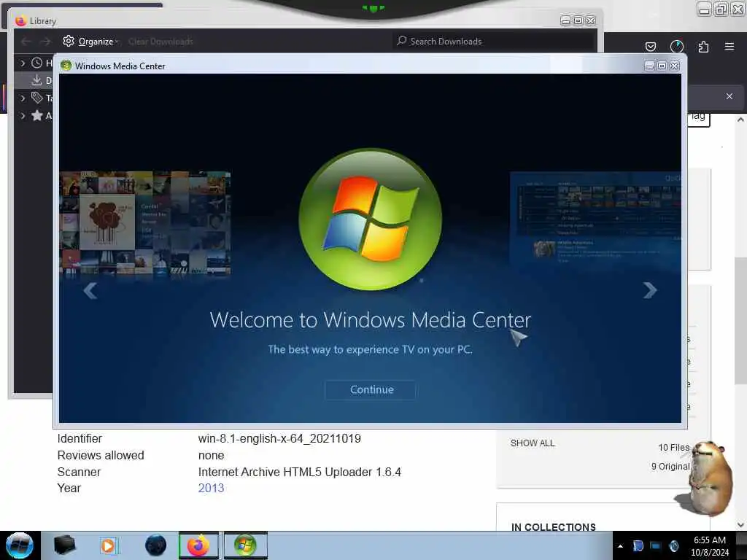The height and width of the screenshot is (560, 747).
Task: Open the dark globe browser taskbar icon
Action: (155, 545)
